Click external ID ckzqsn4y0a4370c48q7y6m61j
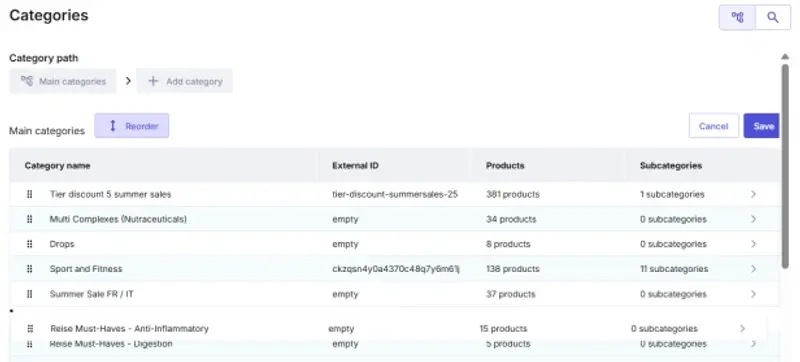This screenshot has height=362, width=800. tap(396, 269)
